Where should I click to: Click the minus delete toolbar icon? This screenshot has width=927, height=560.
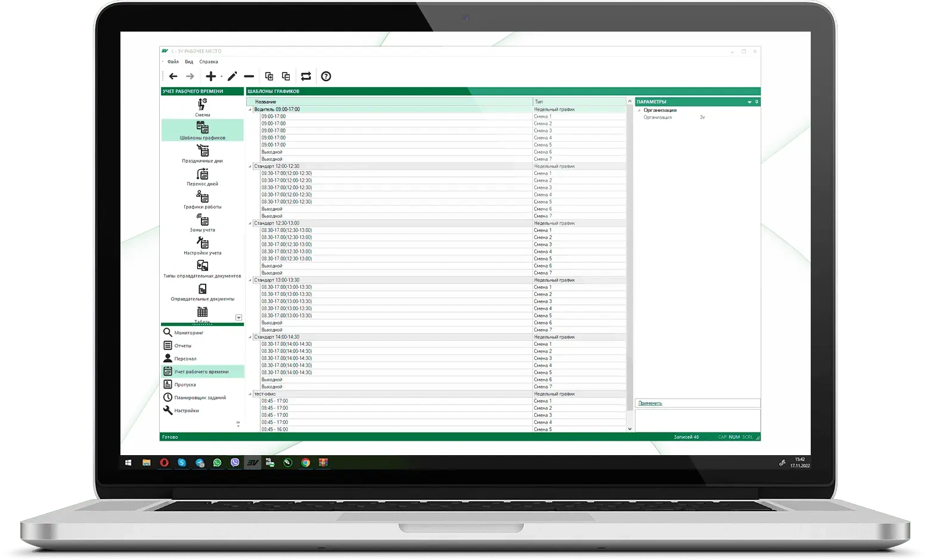249,76
